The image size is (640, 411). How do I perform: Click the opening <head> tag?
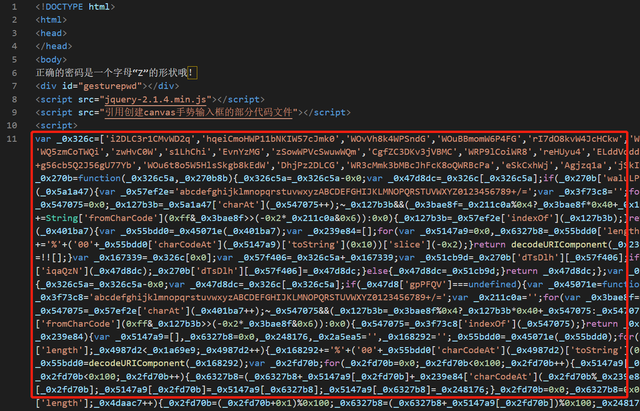pos(50,33)
